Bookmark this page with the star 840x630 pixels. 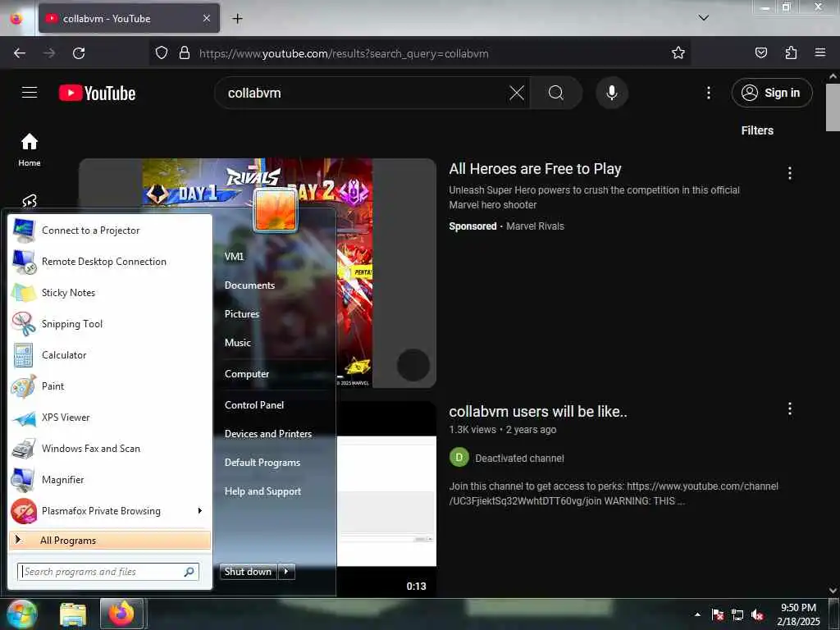point(678,52)
